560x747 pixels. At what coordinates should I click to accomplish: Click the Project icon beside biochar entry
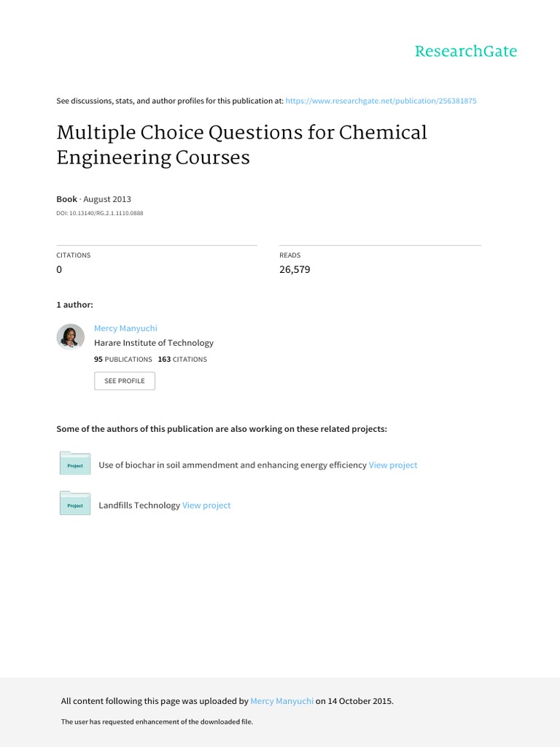point(75,464)
